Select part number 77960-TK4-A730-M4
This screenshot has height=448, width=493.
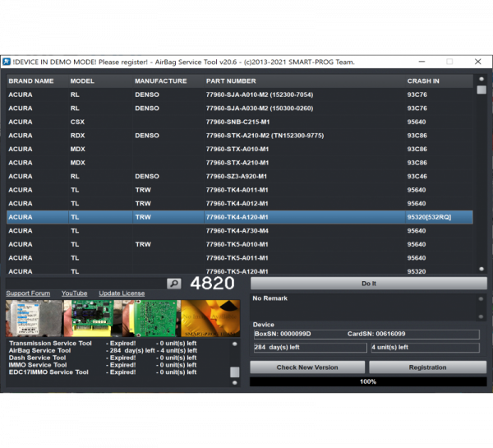pyautogui.click(x=237, y=231)
